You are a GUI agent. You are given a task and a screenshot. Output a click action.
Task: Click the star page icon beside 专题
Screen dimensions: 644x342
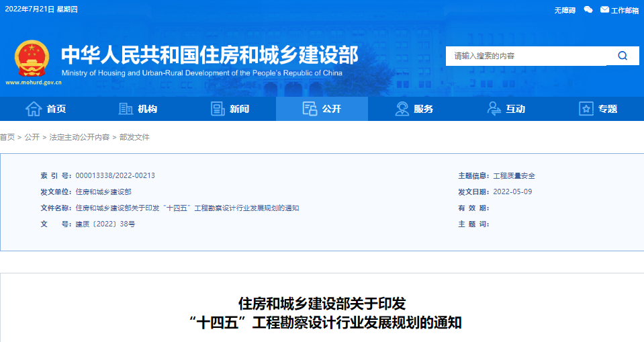(x=586, y=109)
